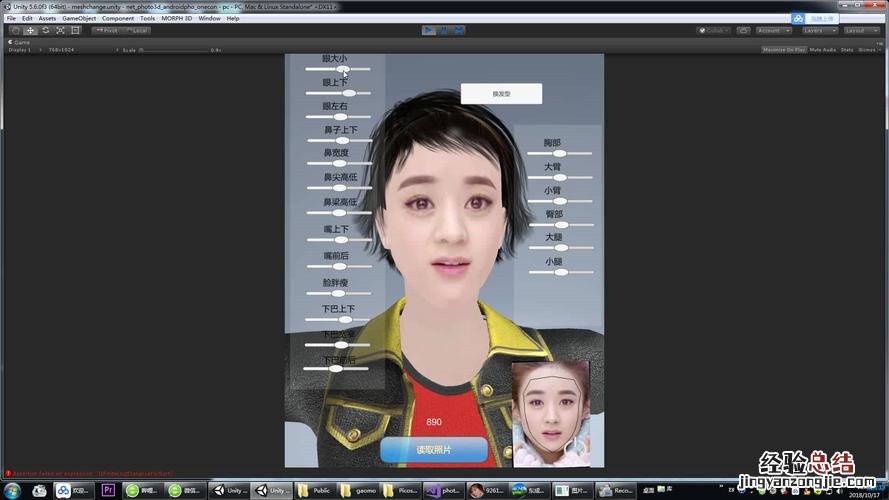Image resolution: width=889 pixels, height=500 pixels.
Task: Select the Hand tool in Unity toolbar
Action: click(x=15, y=30)
